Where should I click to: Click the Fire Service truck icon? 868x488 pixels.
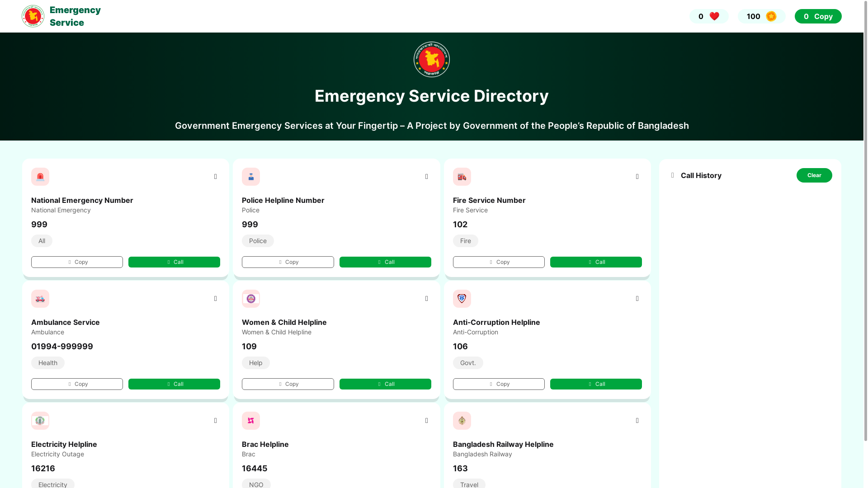tap(462, 177)
